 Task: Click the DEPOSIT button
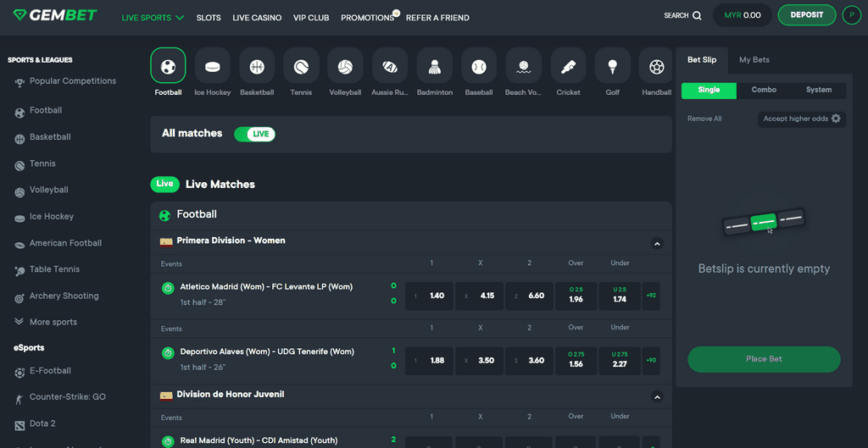pos(807,15)
